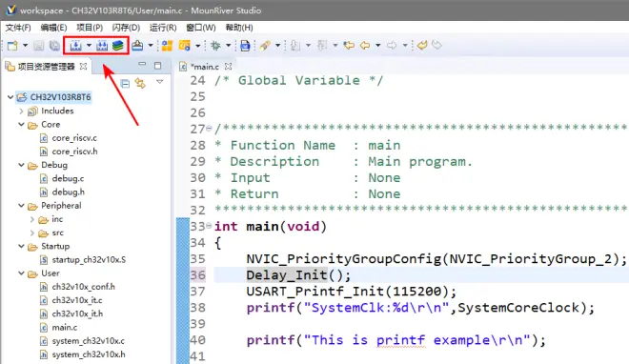Open the Debug icon's dropdown arrow
The height and width of the screenshot is (364, 629).
point(229,46)
